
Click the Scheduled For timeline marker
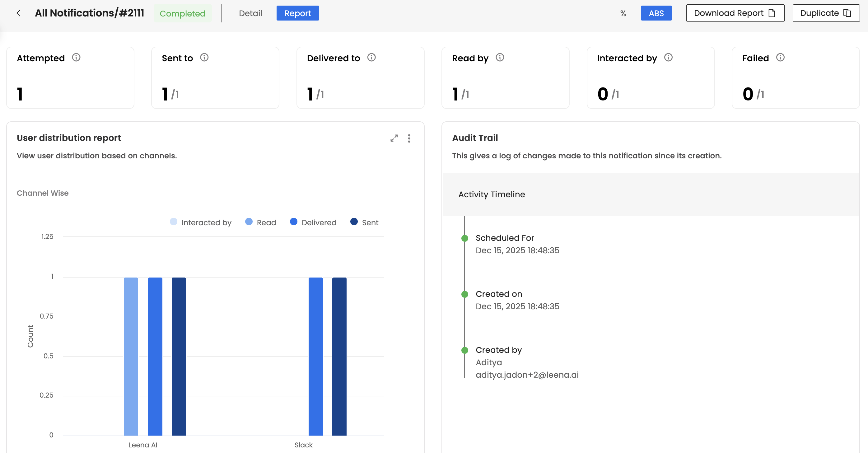coord(465,238)
